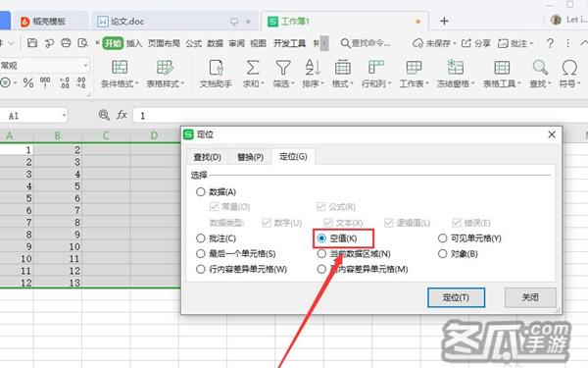This screenshot has height=368, width=588.
Task: Open the 符号 symbol tool
Action: pyautogui.click(x=569, y=74)
